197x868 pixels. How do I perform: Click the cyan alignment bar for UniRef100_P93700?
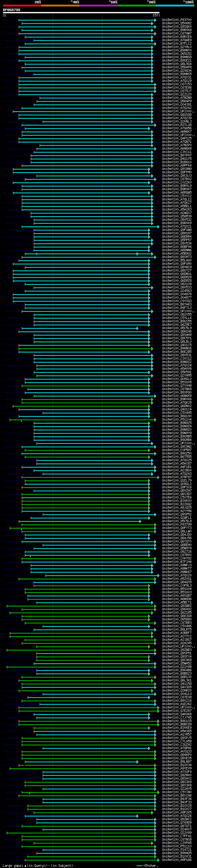tap(87, 20)
